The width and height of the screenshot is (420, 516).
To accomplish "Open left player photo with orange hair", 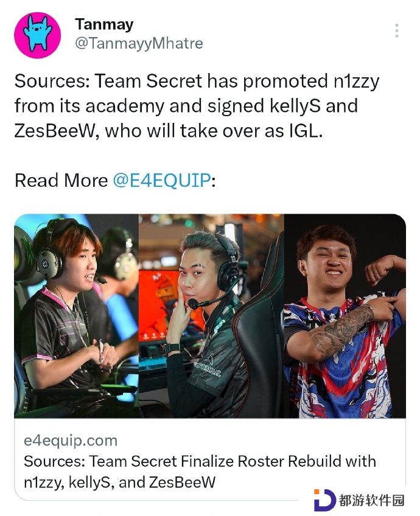I will click(76, 316).
